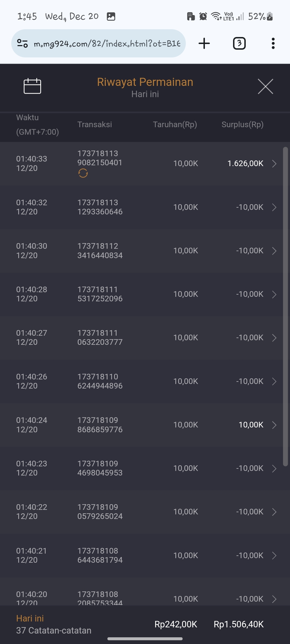Screen dimensions: 290x644
Task: Open the tab switcher showing 3 tabs
Action: tap(239, 43)
